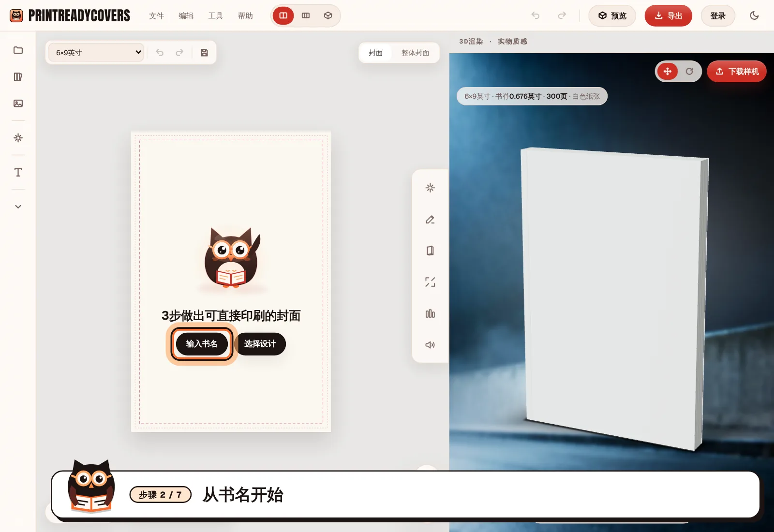Screen dimensions: 774x532
Task: Open the folder icon in left sidebar
Action: point(18,50)
